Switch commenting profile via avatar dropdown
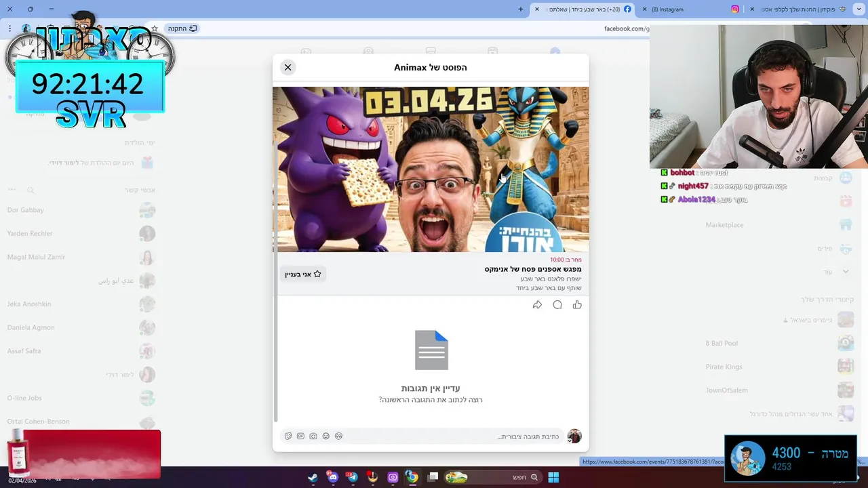868x488 pixels. point(574,436)
